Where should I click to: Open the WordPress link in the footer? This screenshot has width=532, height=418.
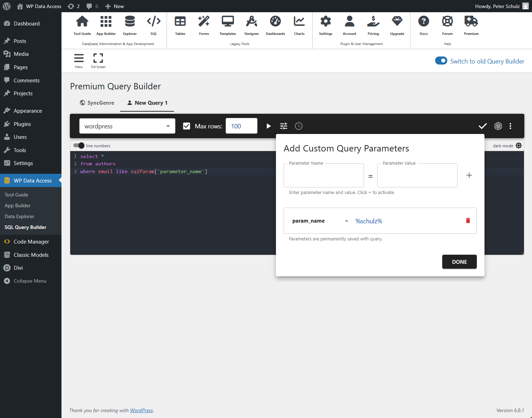[141, 410]
